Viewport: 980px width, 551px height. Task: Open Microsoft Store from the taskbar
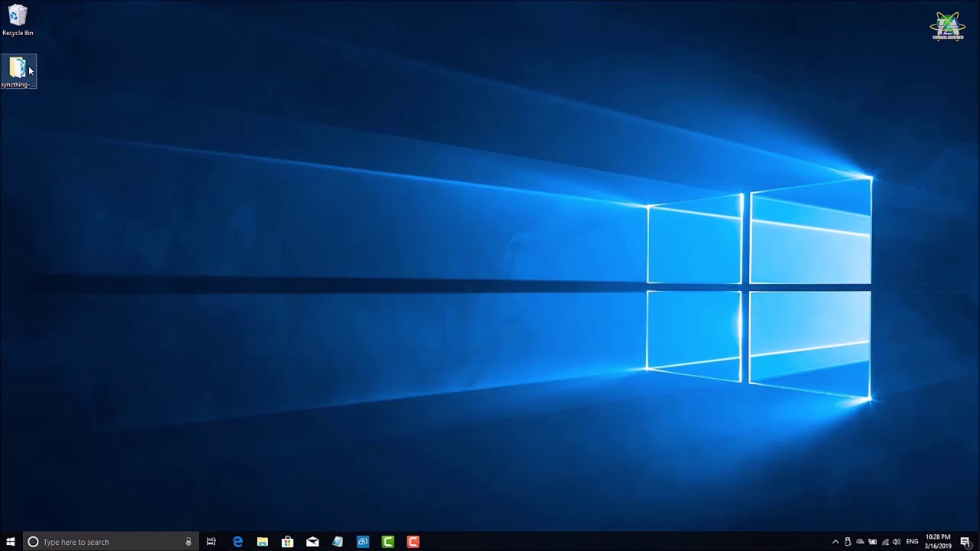tap(288, 542)
